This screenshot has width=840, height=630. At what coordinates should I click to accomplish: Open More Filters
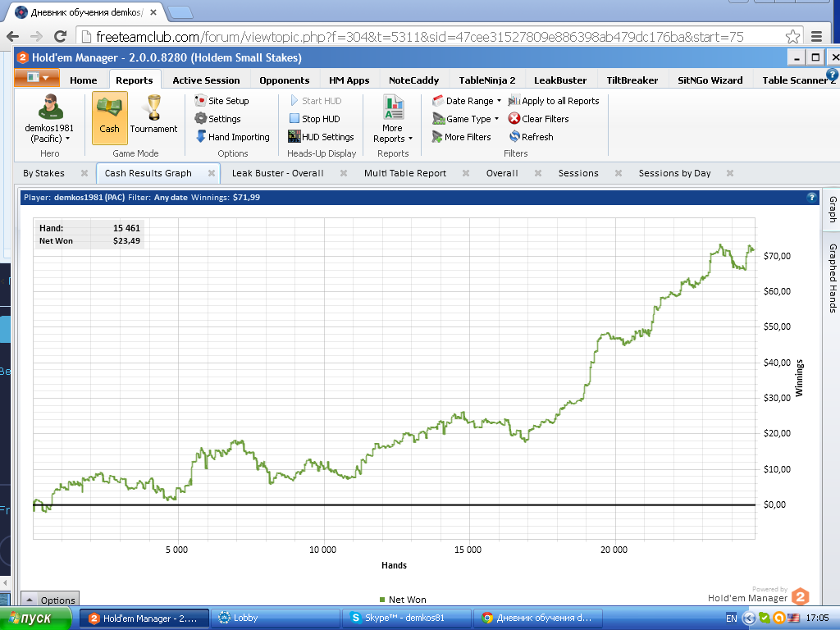point(461,137)
